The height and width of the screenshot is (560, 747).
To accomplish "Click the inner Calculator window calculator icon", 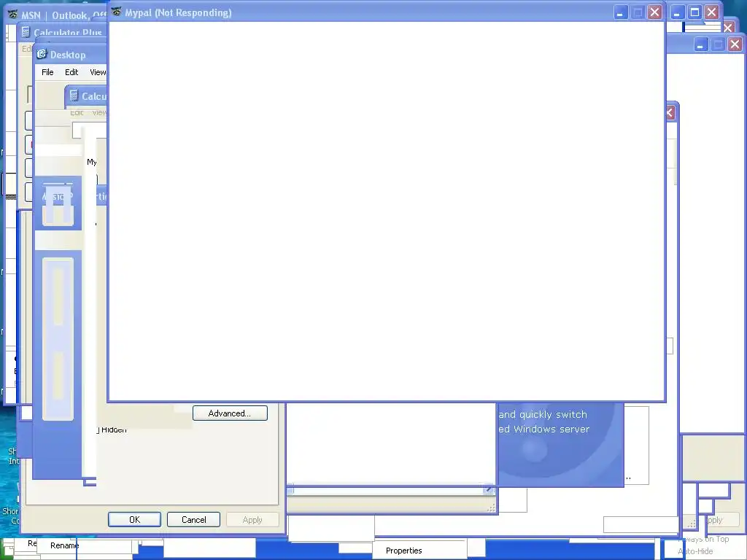I will 74,96.
